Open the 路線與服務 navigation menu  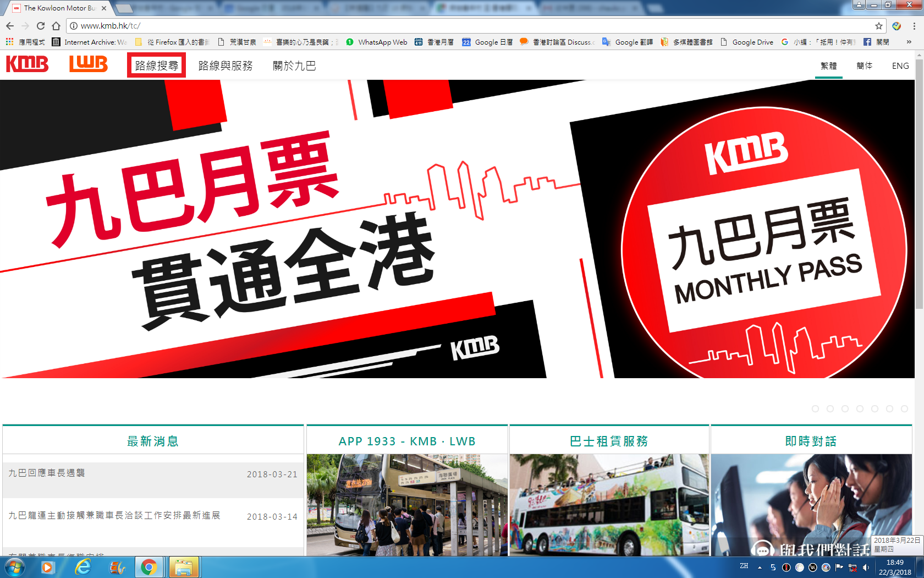coord(226,66)
